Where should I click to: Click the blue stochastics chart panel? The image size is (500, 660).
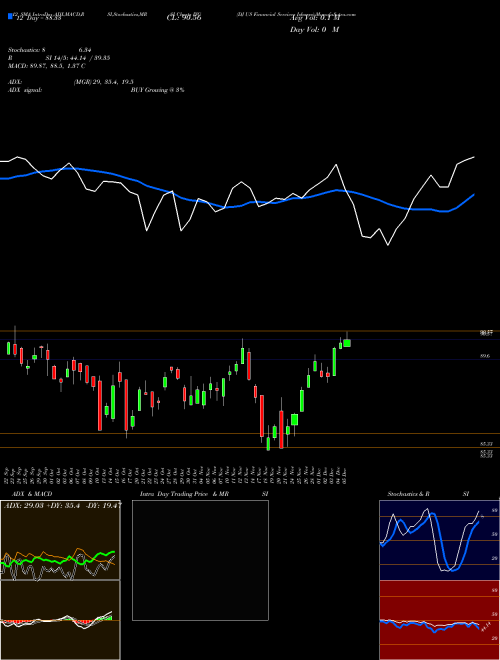(439, 540)
